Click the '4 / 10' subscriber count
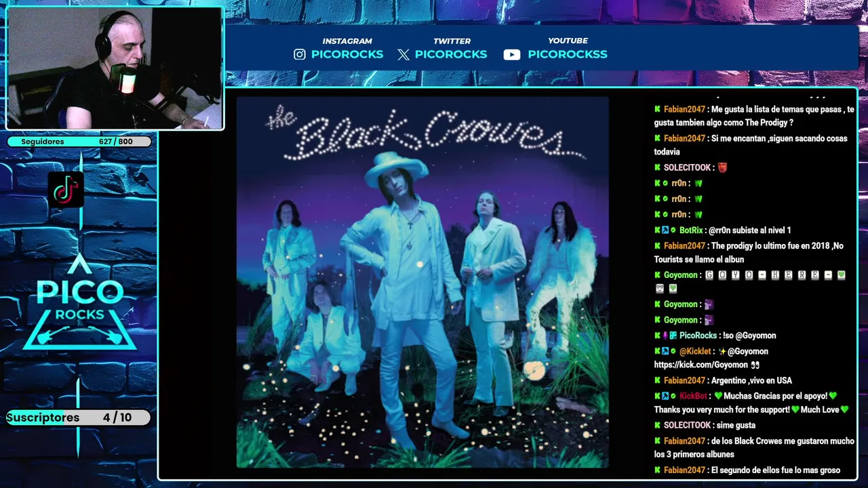 tap(117, 418)
